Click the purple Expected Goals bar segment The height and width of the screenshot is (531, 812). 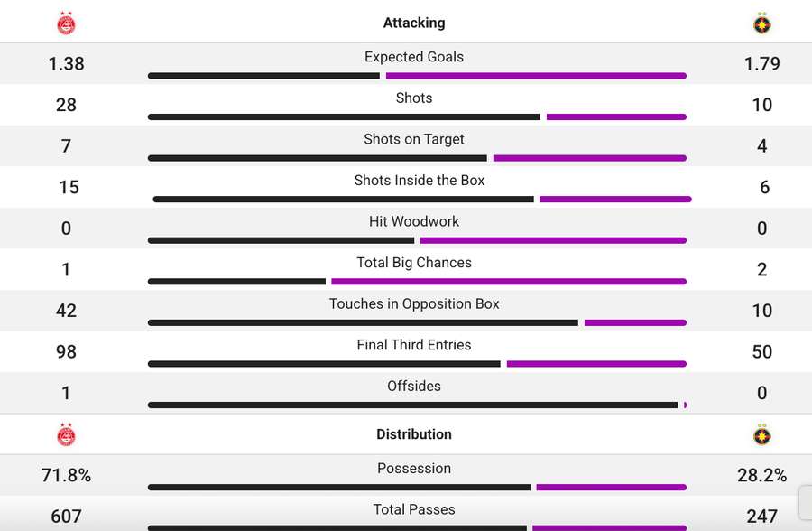pyautogui.click(x=536, y=76)
